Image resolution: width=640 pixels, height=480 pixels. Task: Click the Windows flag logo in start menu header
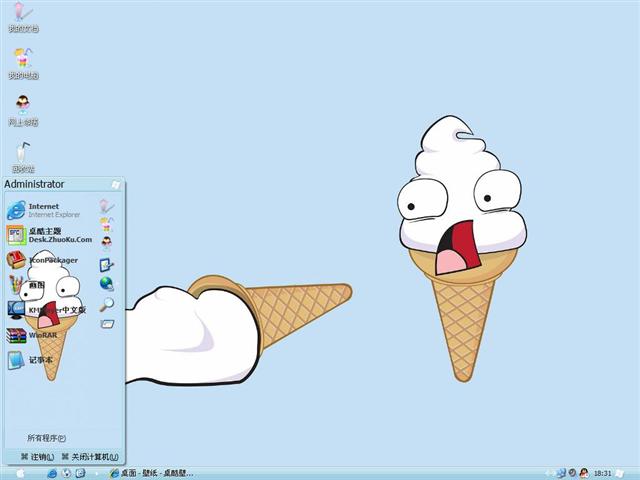point(116,184)
